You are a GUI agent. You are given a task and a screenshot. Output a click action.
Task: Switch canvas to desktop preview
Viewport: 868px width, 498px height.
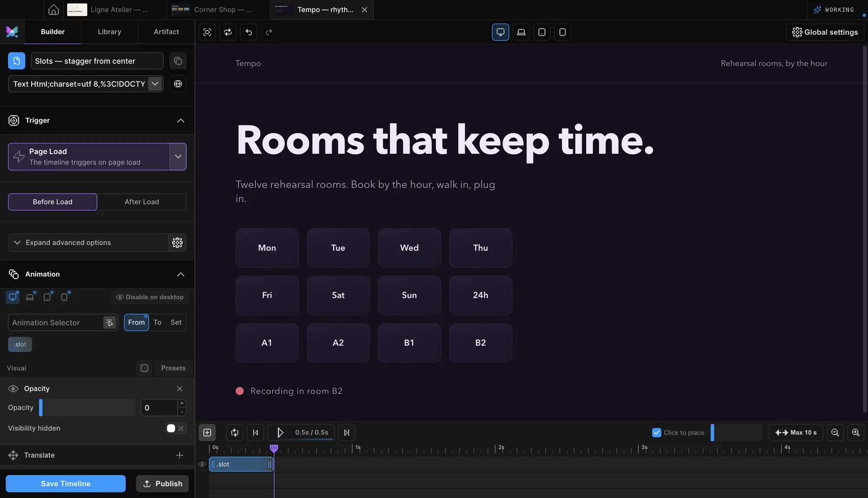pos(500,32)
